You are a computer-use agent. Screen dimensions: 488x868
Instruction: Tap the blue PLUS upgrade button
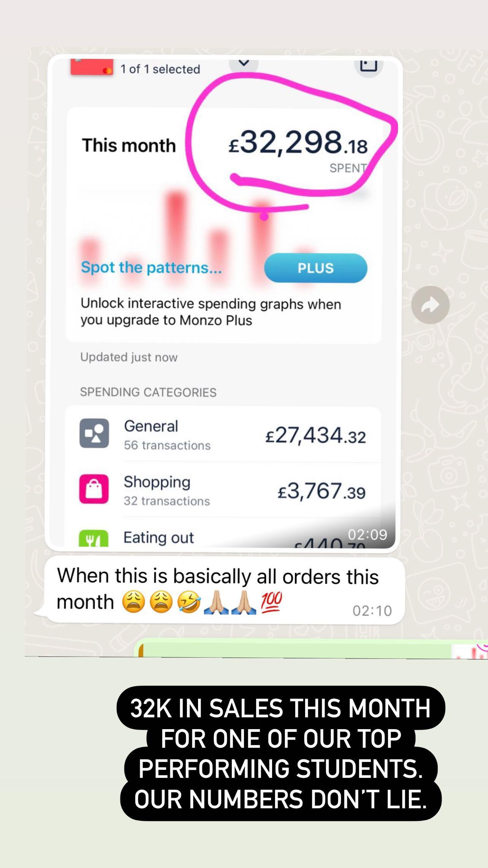point(315,268)
